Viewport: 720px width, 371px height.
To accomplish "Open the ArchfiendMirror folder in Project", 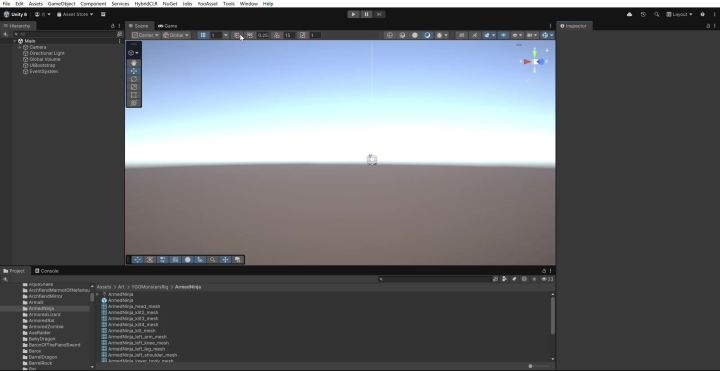I will pos(45,297).
